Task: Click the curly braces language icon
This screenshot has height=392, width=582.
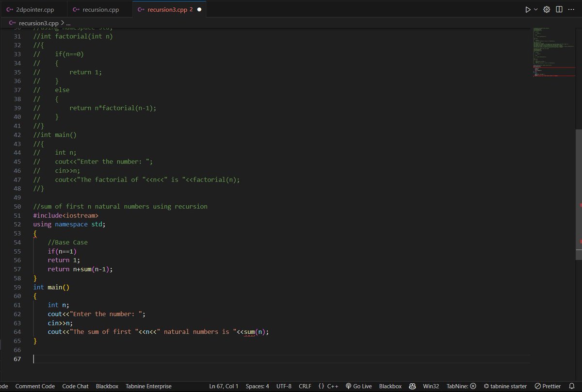Action: [322, 386]
